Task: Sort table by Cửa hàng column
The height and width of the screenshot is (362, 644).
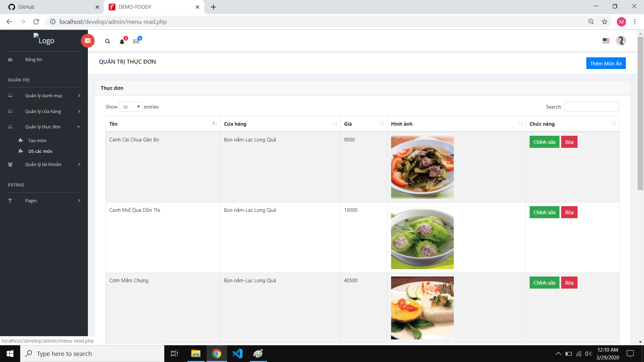Action: [x=280, y=124]
